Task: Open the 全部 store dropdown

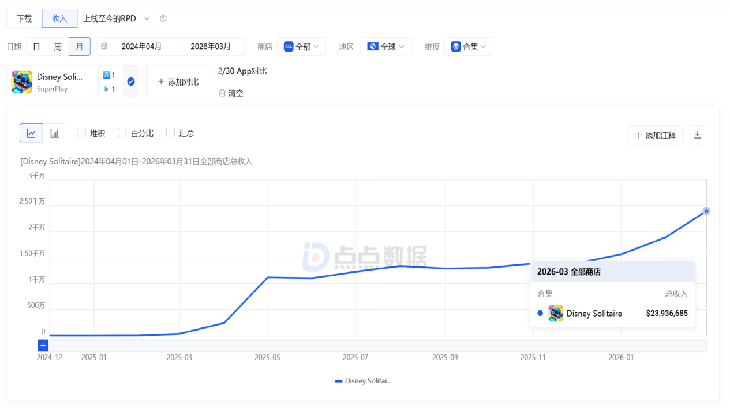Action: (303, 46)
